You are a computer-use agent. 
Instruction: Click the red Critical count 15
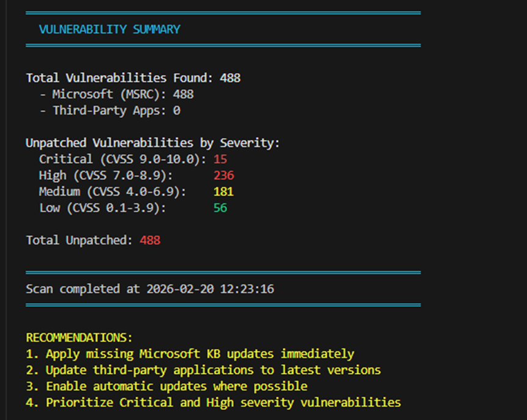[x=220, y=160]
